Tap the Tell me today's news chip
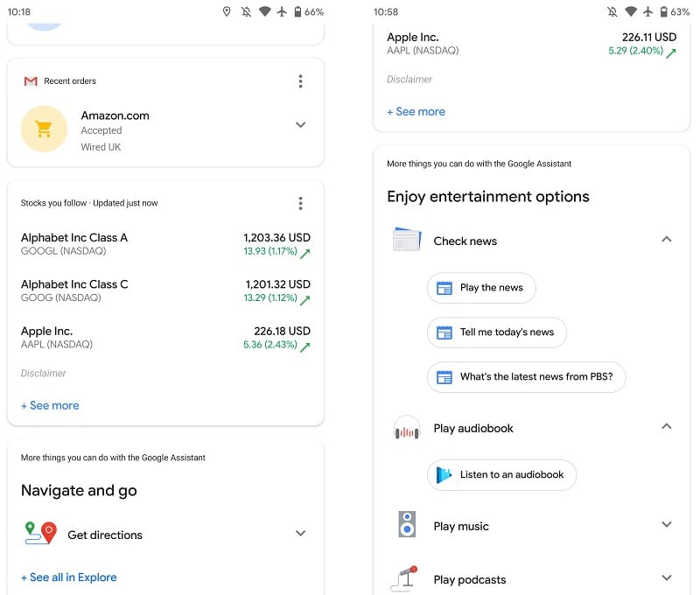This screenshot has height=595, width=700. click(497, 332)
